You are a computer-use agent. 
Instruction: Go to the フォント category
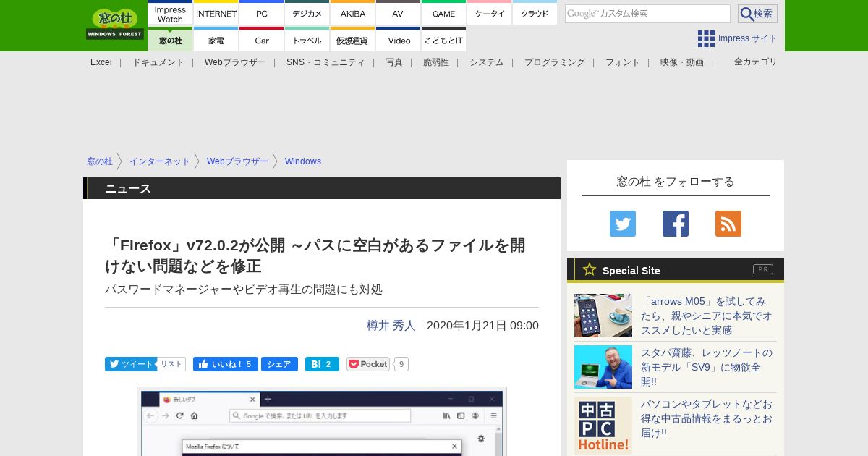pos(623,62)
